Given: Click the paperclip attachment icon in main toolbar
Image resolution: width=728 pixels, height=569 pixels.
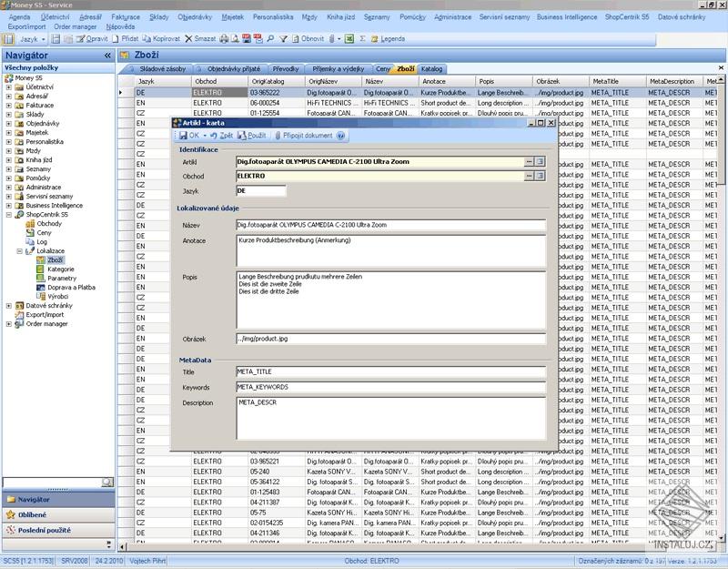Looking at the screenshot, I should point(331,39).
